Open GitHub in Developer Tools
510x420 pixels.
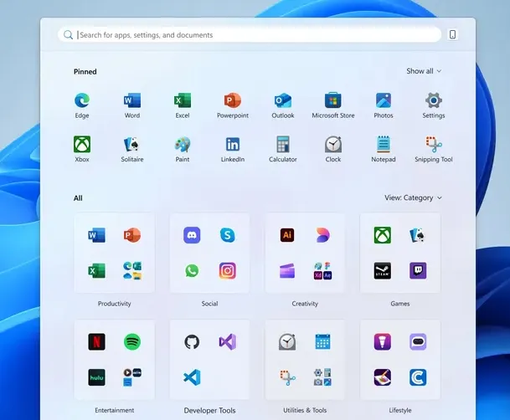coord(192,341)
